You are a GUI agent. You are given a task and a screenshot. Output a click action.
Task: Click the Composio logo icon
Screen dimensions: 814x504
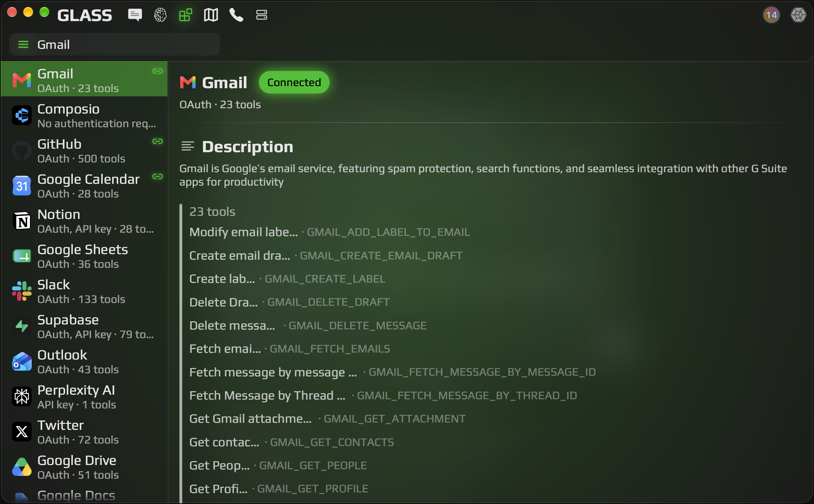pyautogui.click(x=22, y=116)
